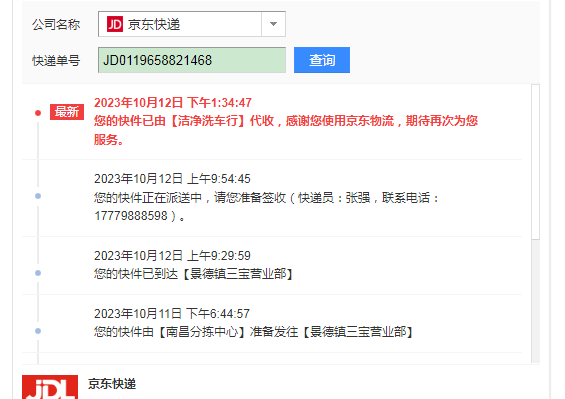Click the red 最新 badge
The width and height of the screenshot is (565, 399).
pyautogui.click(x=67, y=112)
